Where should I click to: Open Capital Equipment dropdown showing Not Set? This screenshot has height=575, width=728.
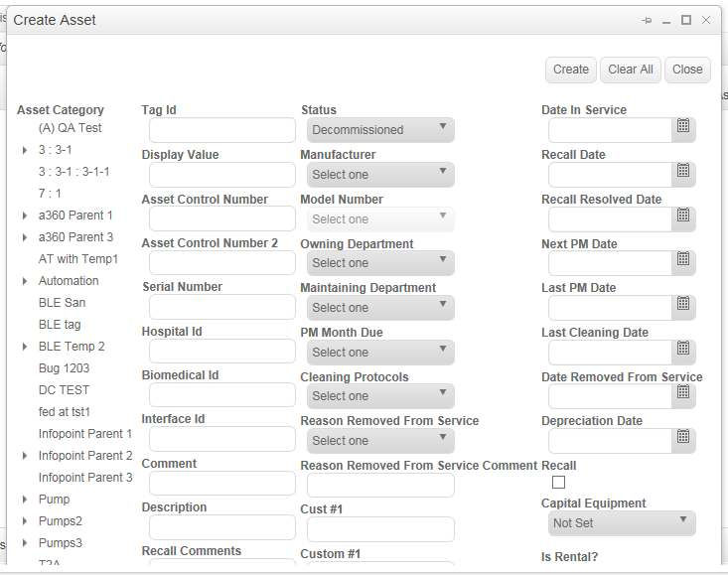coord(622,523)
